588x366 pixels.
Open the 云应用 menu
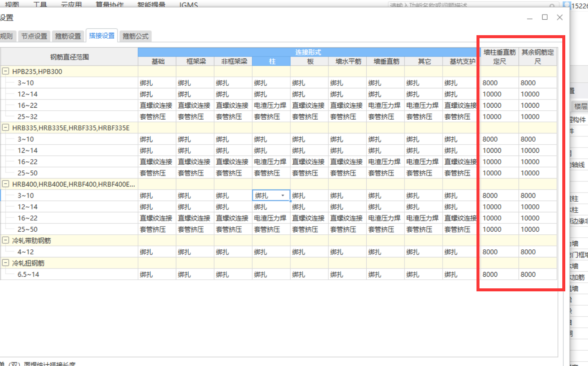coord(71,5)
